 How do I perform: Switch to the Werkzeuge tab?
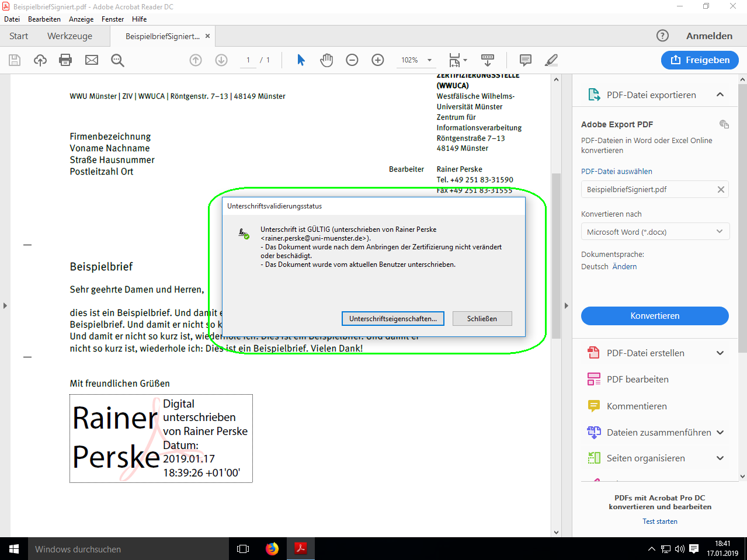point(70,36)
